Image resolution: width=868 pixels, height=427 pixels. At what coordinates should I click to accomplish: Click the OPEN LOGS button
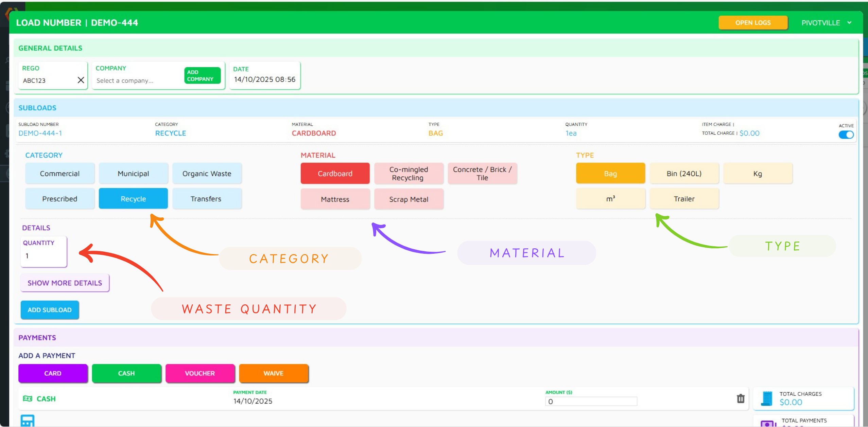(x=753, y=23)
